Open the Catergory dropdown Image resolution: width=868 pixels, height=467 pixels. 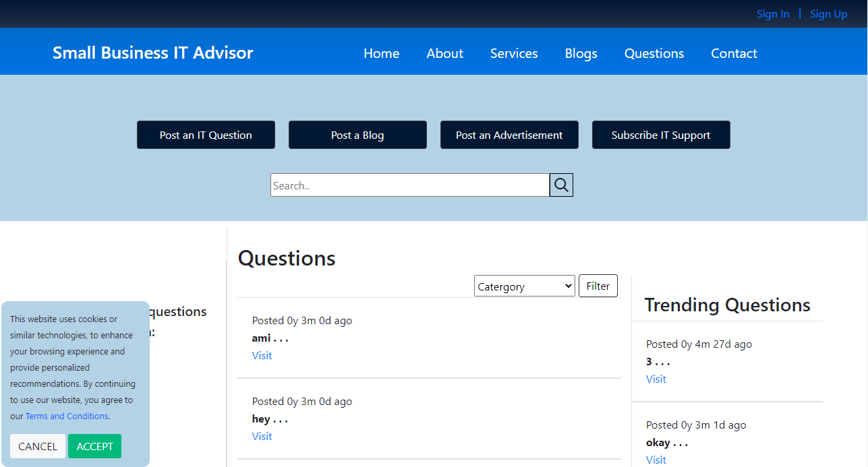point(524,286)
